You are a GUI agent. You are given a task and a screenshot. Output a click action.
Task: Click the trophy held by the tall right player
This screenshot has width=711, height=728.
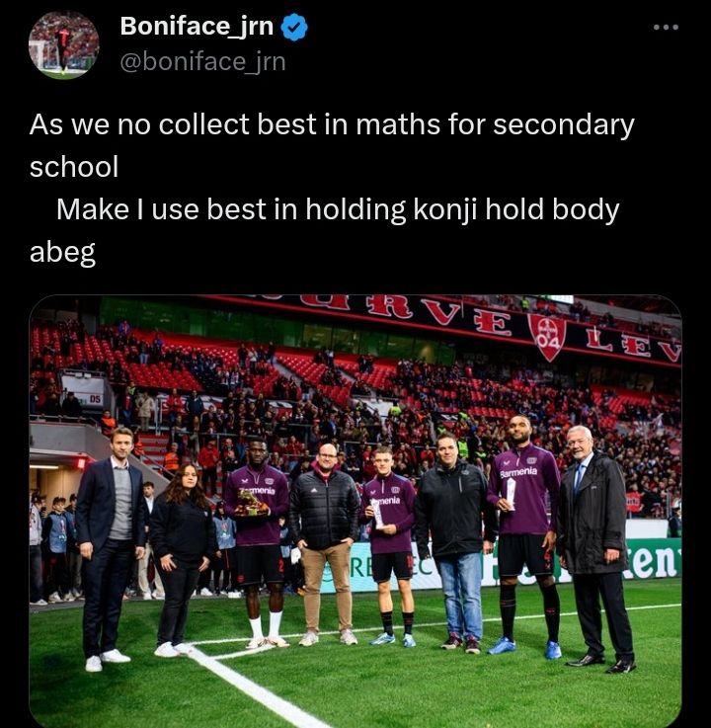coord(511,494)
